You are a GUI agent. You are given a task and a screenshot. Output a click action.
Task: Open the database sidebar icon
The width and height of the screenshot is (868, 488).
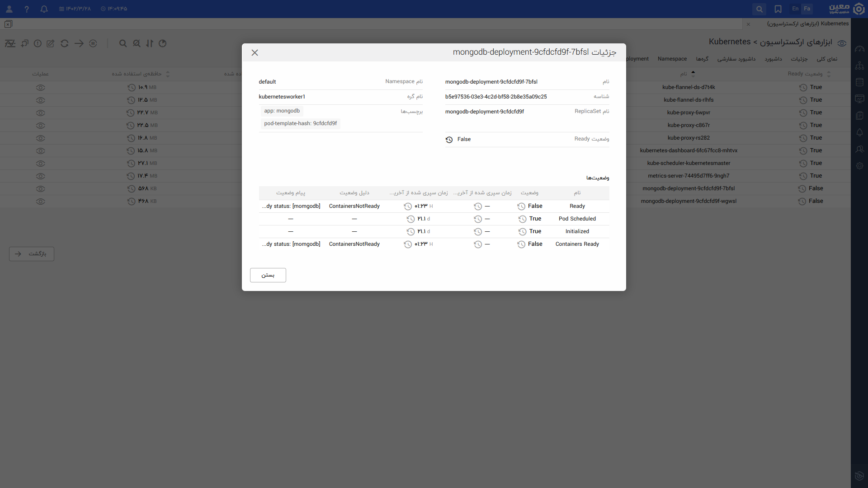click(859, 82)
